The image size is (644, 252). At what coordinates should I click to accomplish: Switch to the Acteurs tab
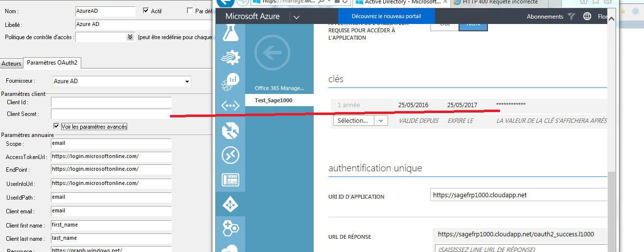coord(11,64)
